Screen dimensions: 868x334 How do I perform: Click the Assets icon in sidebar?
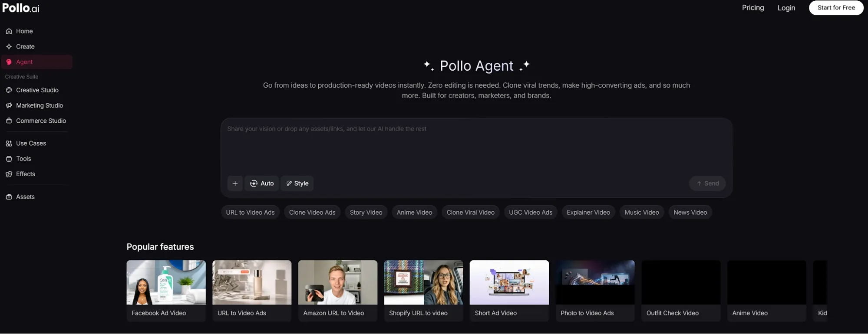[9, 197]
